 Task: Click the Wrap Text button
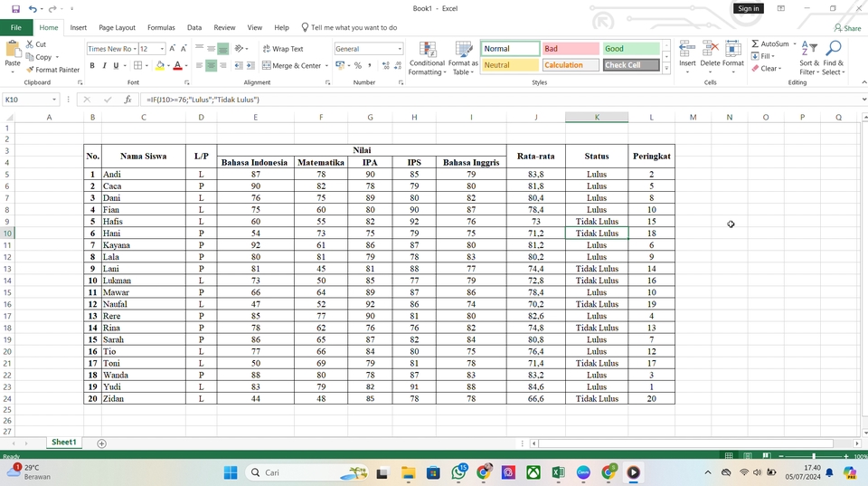tap(283, 49)
